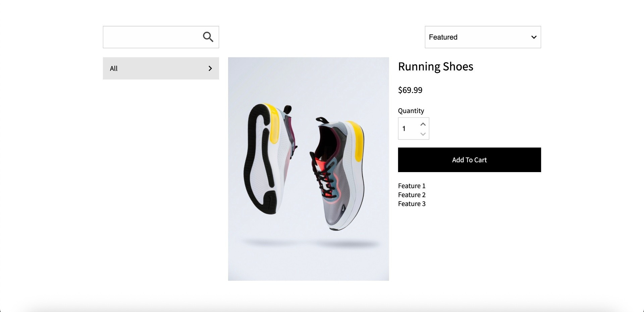Expand the All category chevron arrow
The height and width of the screenshot is (312, 644).
pyautogui.click(x=210, y=68)
